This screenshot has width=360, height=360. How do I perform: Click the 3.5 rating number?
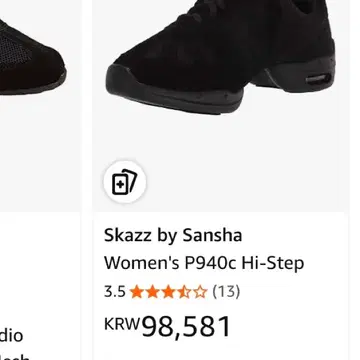point(115,292)
